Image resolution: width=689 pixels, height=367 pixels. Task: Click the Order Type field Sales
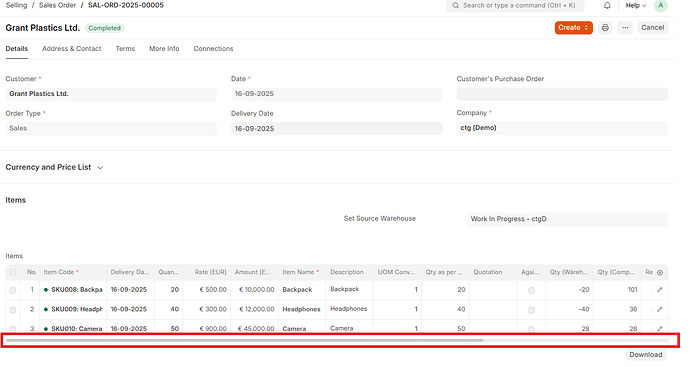click(x=111, y=128)
